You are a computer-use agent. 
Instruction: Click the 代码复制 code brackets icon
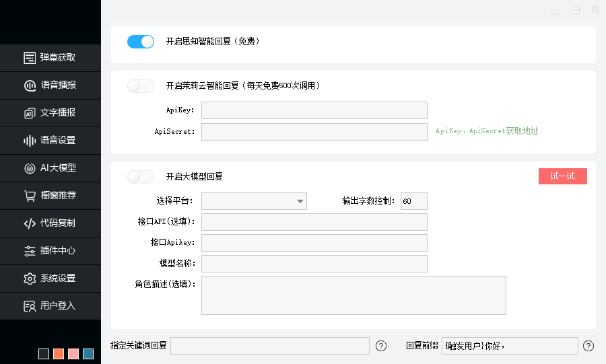[30, 223]
